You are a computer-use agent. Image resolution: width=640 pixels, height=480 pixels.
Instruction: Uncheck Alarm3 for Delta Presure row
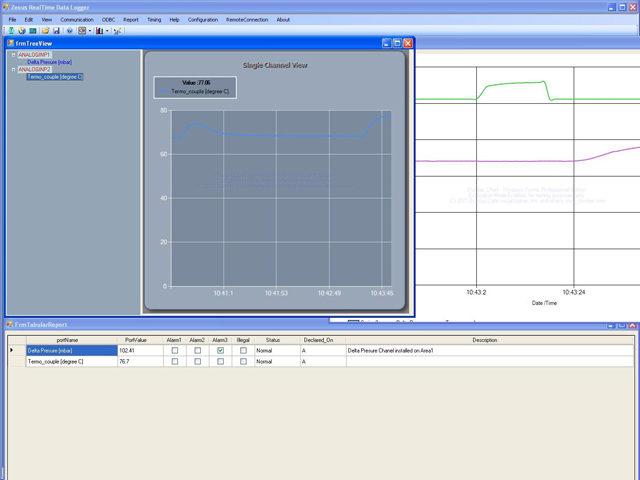click(x=220, y=350)
